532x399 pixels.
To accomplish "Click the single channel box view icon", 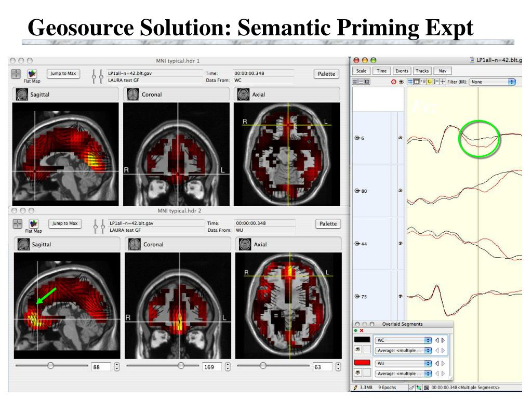I will click(367, 82).
